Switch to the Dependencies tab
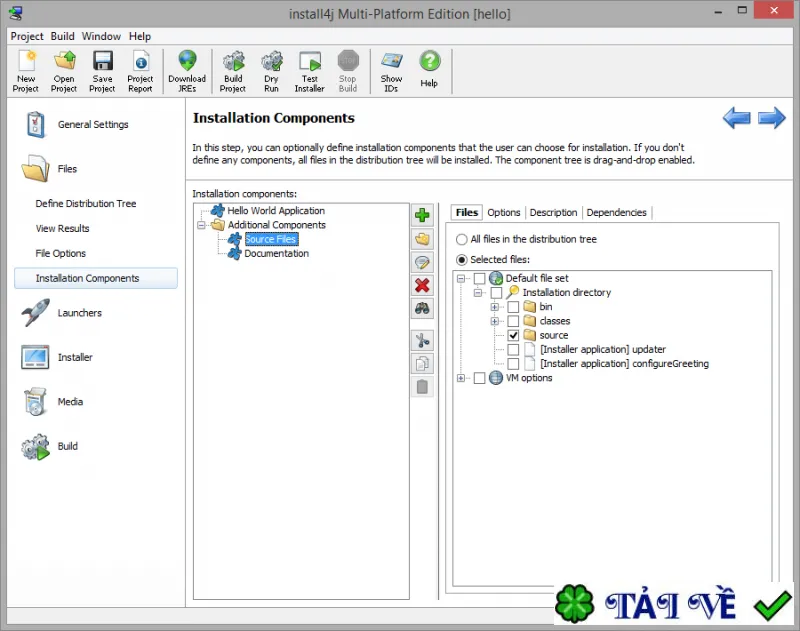Screen dimensions: 800x631 click(x=616, y=213)
